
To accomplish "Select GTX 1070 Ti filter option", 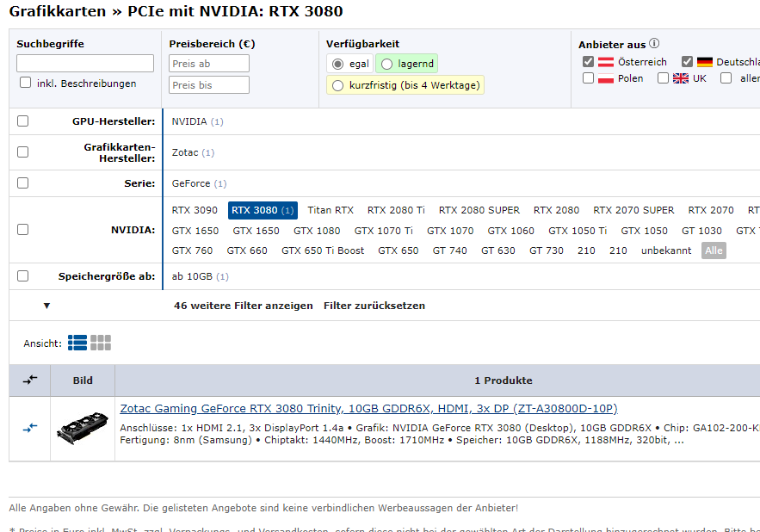I will point(383,231).
